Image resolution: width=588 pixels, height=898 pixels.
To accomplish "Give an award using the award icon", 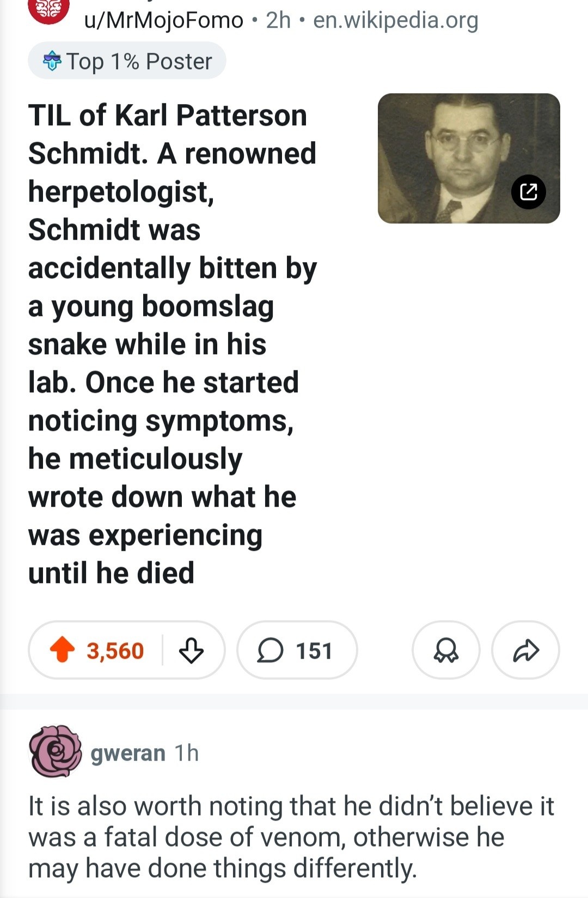I will coord(446,651).
